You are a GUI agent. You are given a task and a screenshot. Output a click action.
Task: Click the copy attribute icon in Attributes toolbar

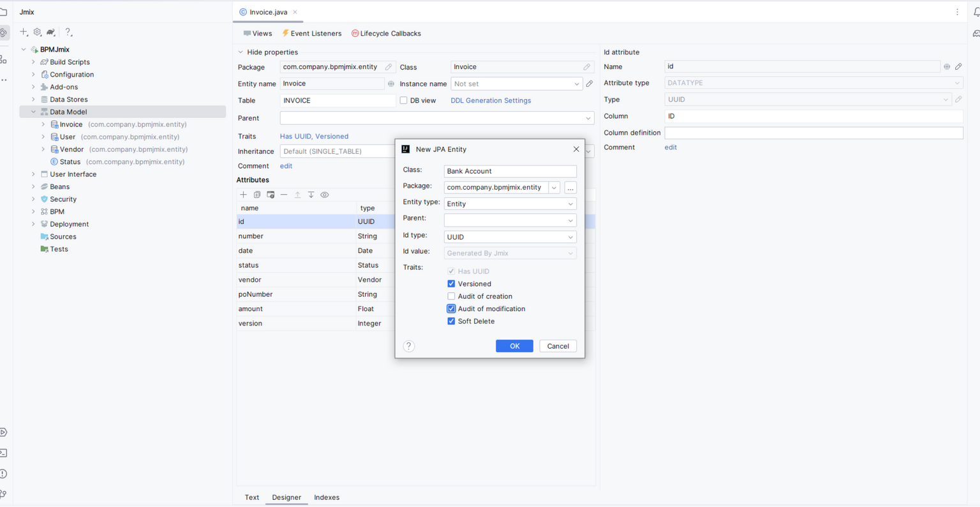257,195
